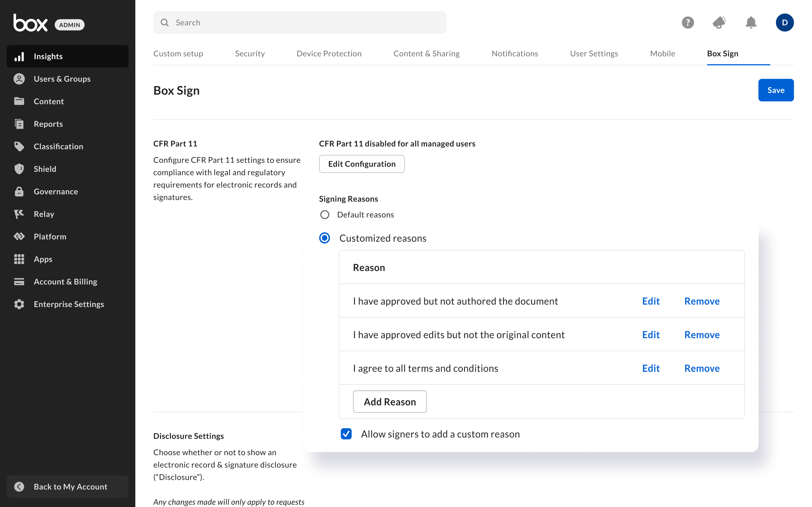Select the Default reasons radio button
The image size is (812, 507).
(x=324, y=215)
